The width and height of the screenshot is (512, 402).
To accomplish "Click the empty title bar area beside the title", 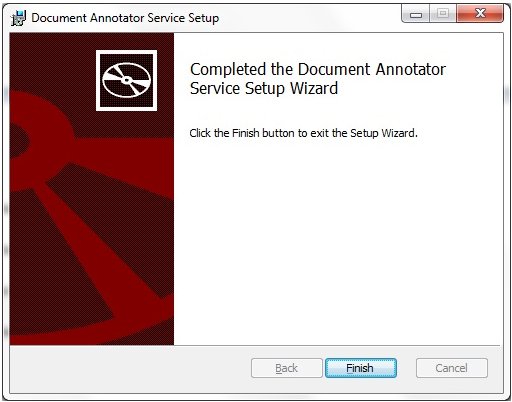I will tap(310, 18).
